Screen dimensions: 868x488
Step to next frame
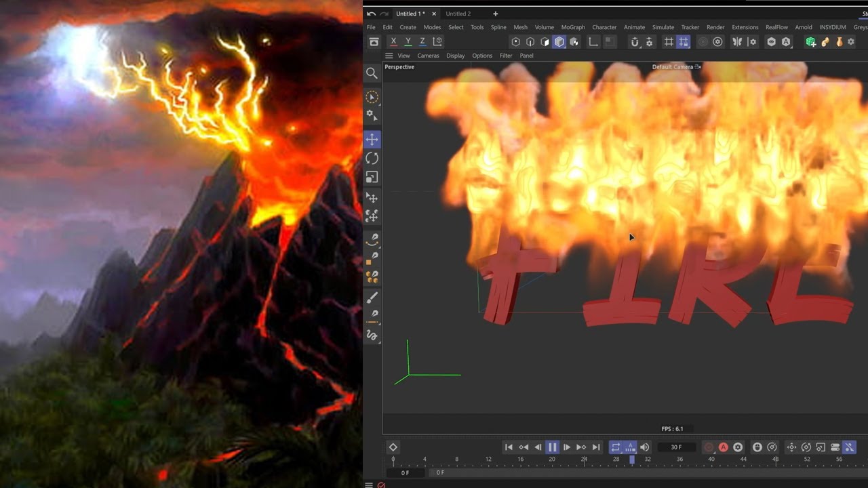tap(567, 447)
